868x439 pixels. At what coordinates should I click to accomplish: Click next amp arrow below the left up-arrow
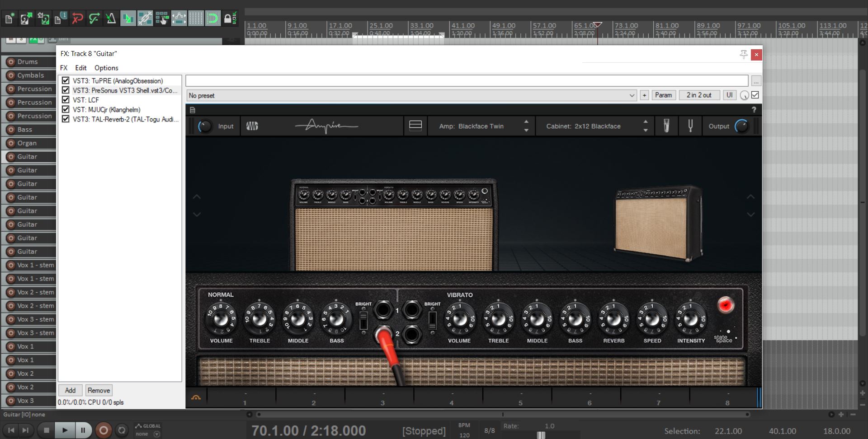[197, 215]
